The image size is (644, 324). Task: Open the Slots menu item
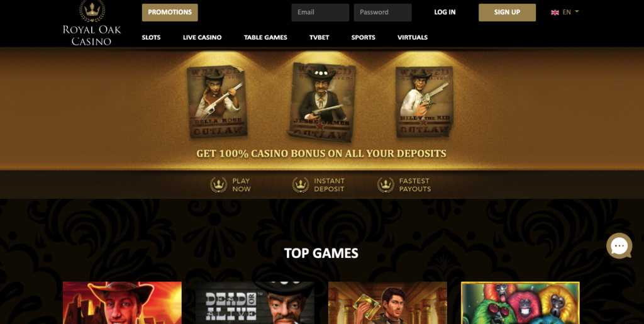click(x=151, y=37)
